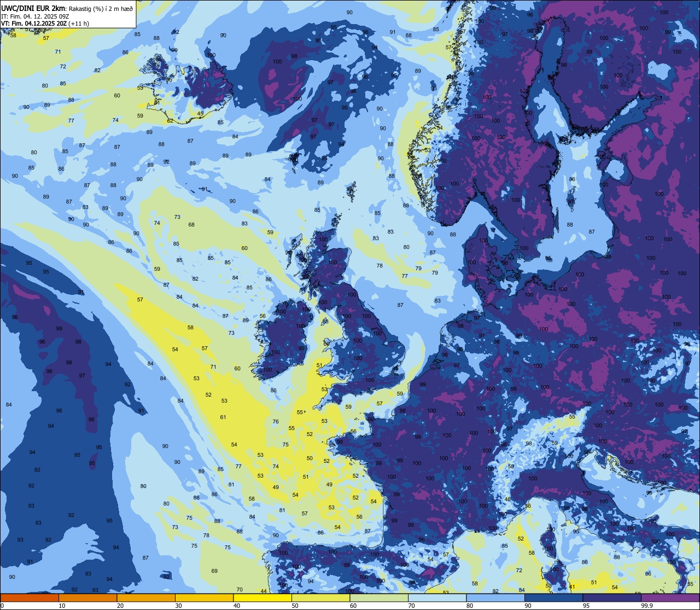Image resolution: width=700 pixels, height=610 pixels.
Task: Click the legend tick label '10'
Action: 62,606
